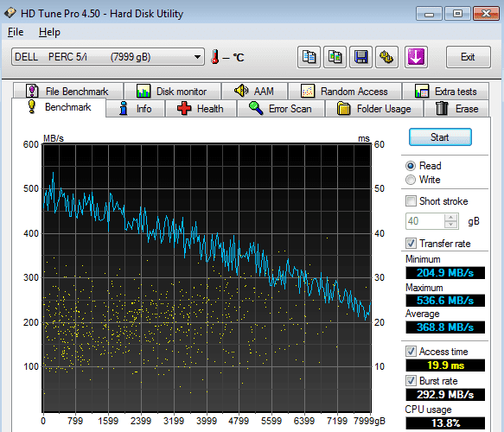504x432 pixels.
Task: Click the save screenshot floppy disk icon
Action: coord(361,57)
